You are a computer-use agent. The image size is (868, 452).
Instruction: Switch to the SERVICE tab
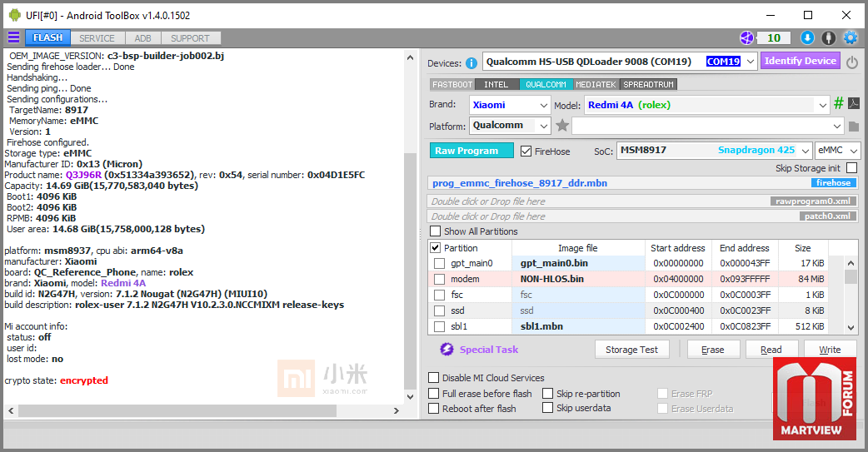pos(97,38)
